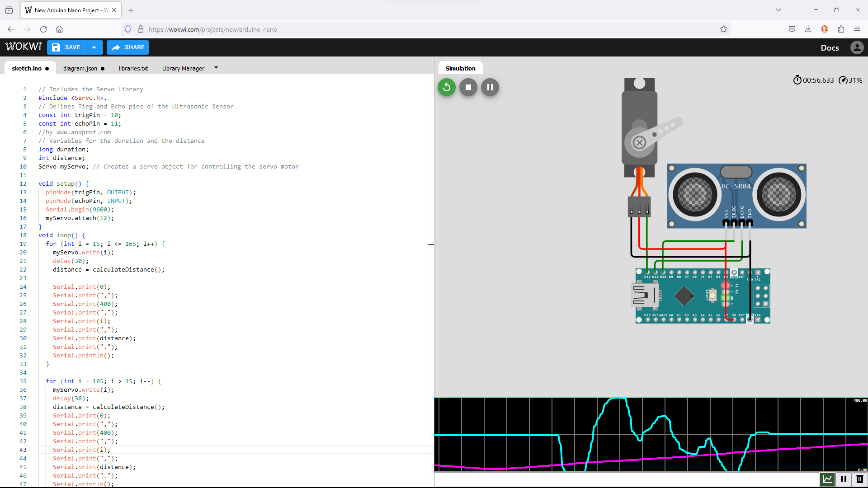The height and width of the screenshot is (488, 868).
Task: Click the orange extension icon in toolbar
Action: pos(825,29)
